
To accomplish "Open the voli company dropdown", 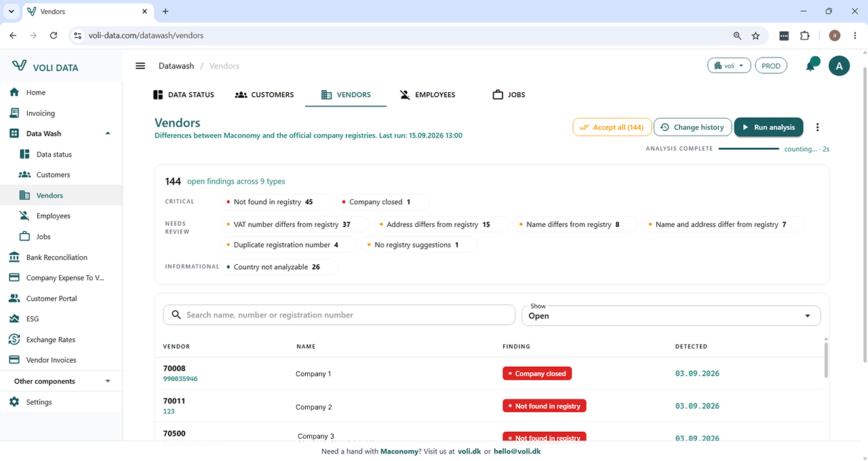I will click(729, 66).
